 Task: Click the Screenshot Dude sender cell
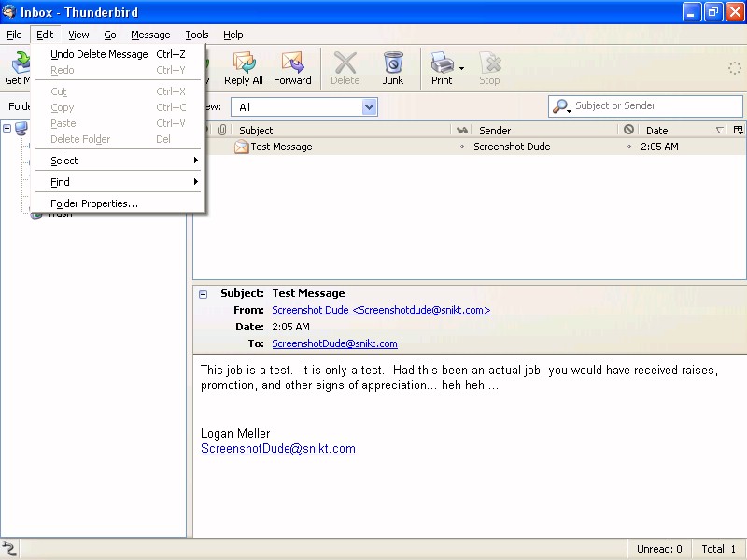pos(512,147)
